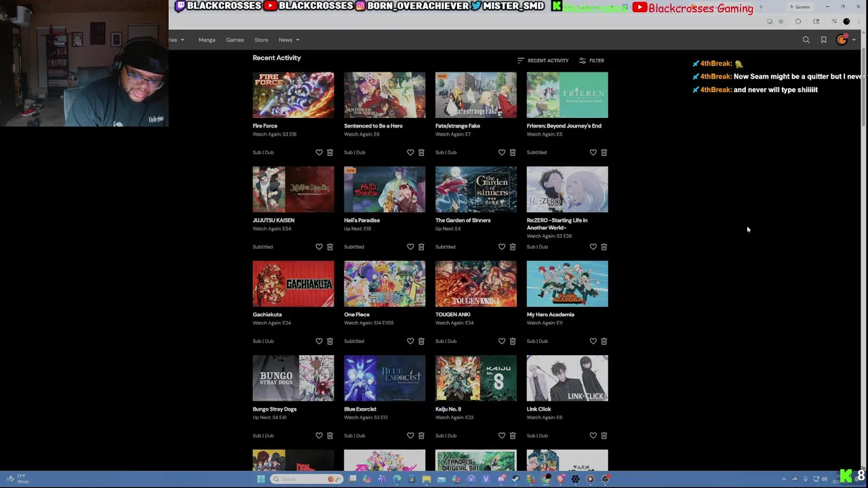Favorite Gachiakuta with heart icon
The height and width of the screenshot is (488, 868).
319,341
